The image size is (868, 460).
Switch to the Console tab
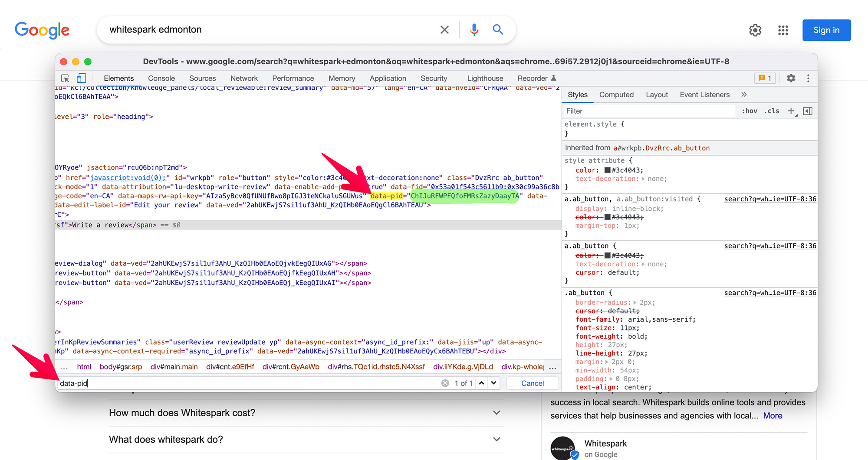[x=161, y=78]
